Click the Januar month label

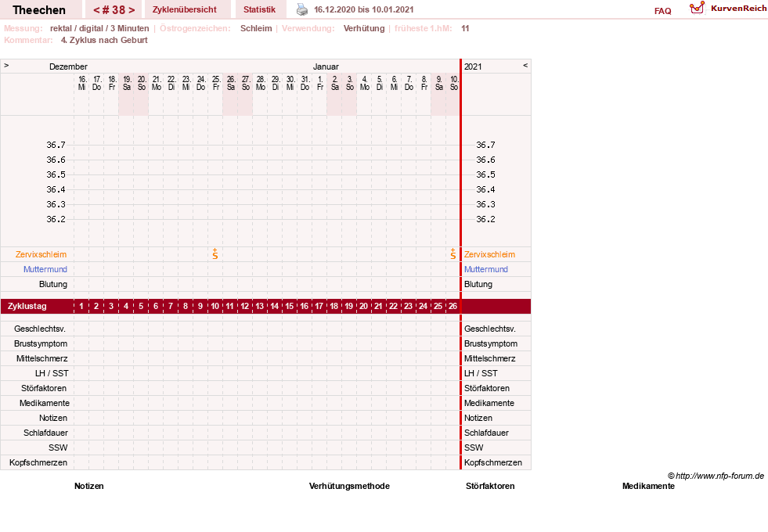[x=326, y=66]
